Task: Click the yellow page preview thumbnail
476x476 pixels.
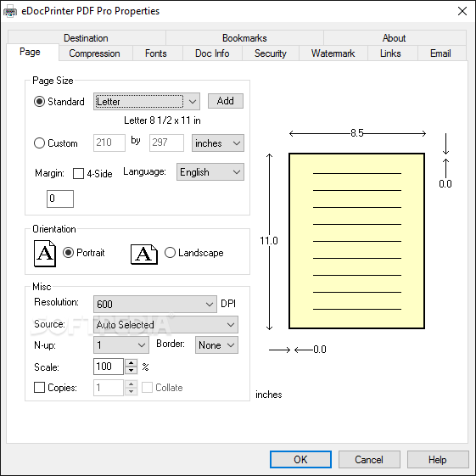Action: [356, 241]
